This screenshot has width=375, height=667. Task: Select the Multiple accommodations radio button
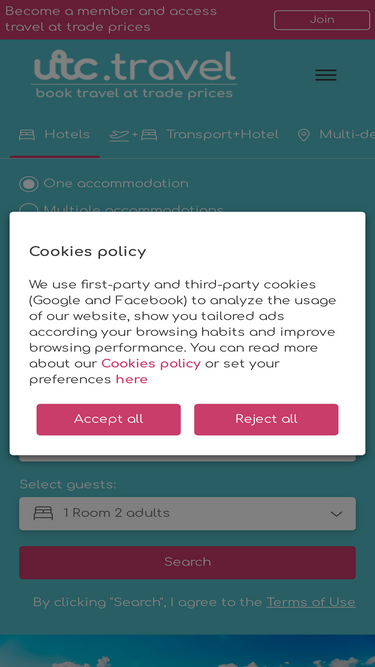28,208
